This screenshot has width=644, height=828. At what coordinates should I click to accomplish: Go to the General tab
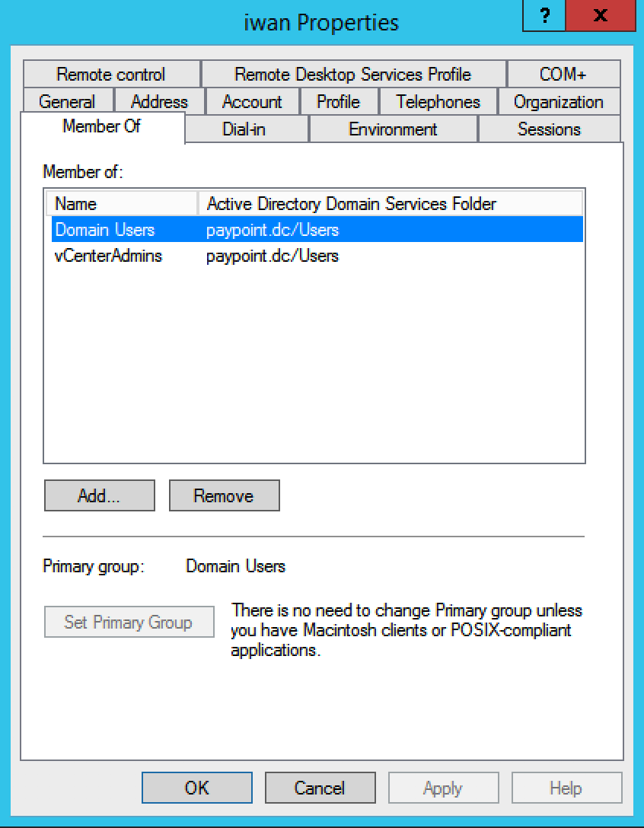(x=67, y=102)
